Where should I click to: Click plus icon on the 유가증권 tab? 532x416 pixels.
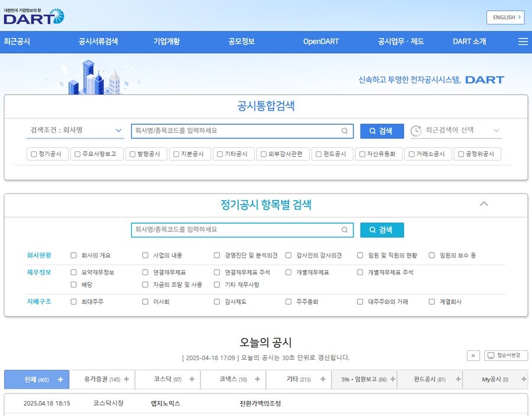126,379
